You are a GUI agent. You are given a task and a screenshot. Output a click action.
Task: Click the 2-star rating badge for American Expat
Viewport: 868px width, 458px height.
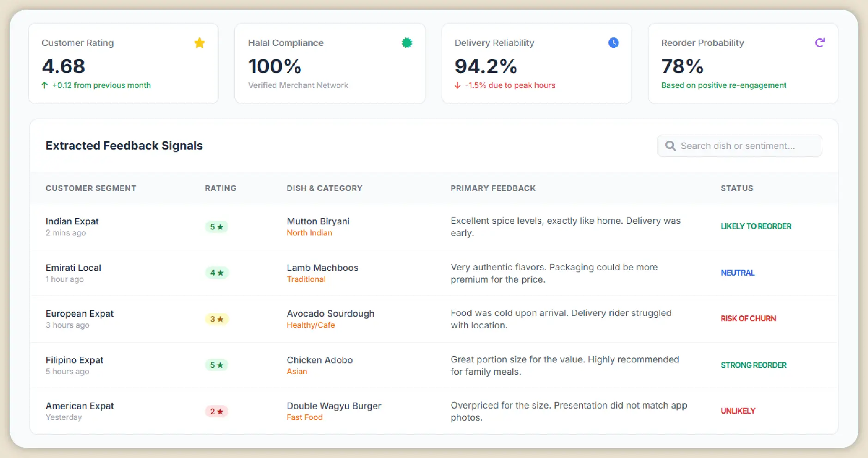click(x=216, y=411)
